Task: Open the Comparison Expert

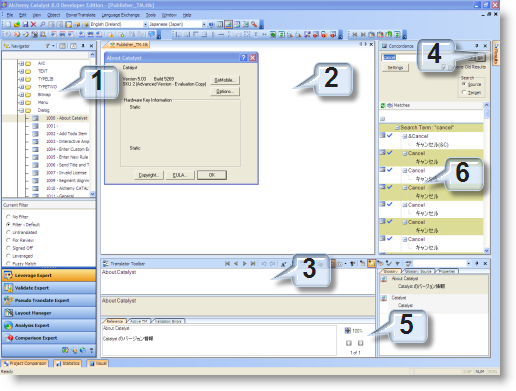Action: pyautogui.click(x=49, y=338)
